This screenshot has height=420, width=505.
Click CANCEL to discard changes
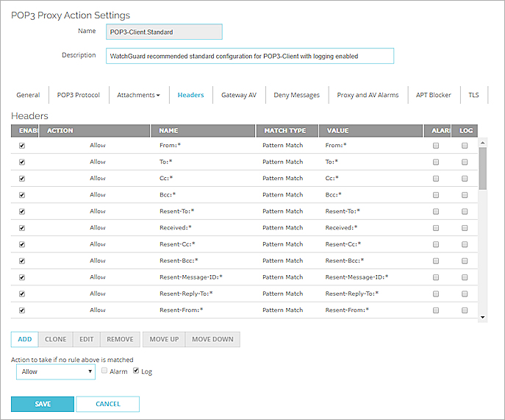pos(107,404)
